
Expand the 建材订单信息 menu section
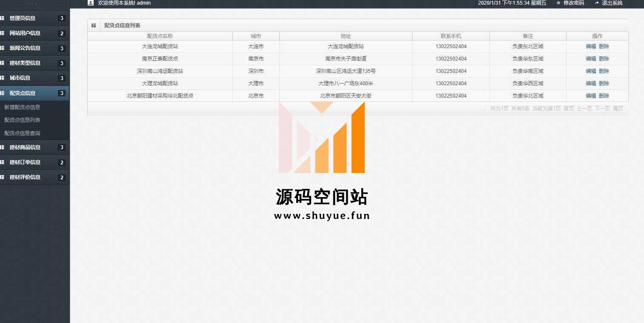[34, 162]
